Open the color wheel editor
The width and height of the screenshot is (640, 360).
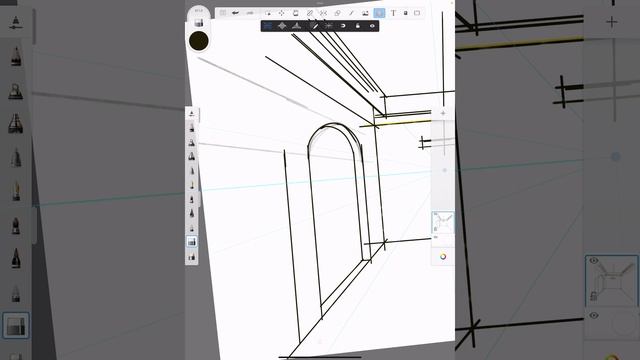click(x=443, y=256)
